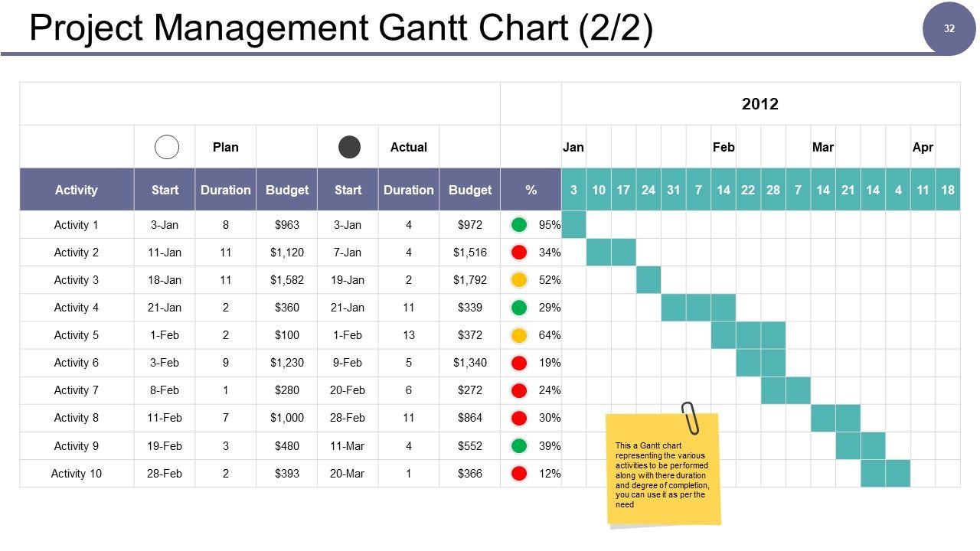980x551 pixels.
Task: Click the red status dot beside 34%
Action: pos(519,253)
